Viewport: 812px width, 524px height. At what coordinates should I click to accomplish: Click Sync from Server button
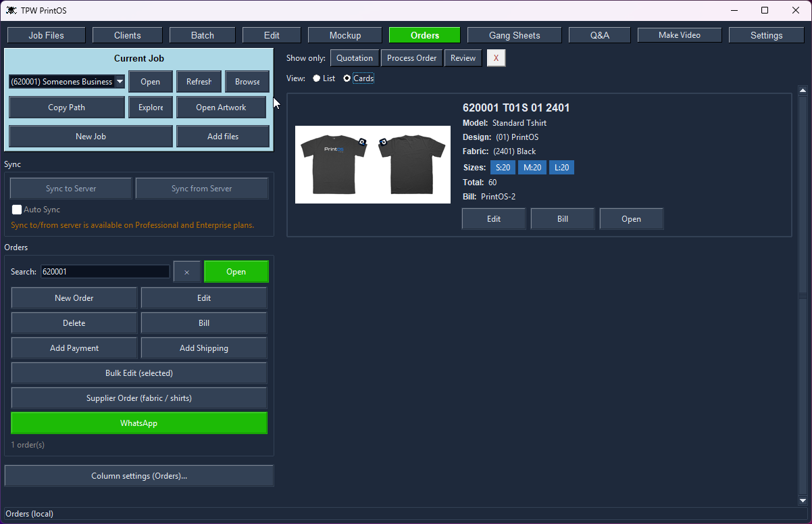[x=202, y=189]
